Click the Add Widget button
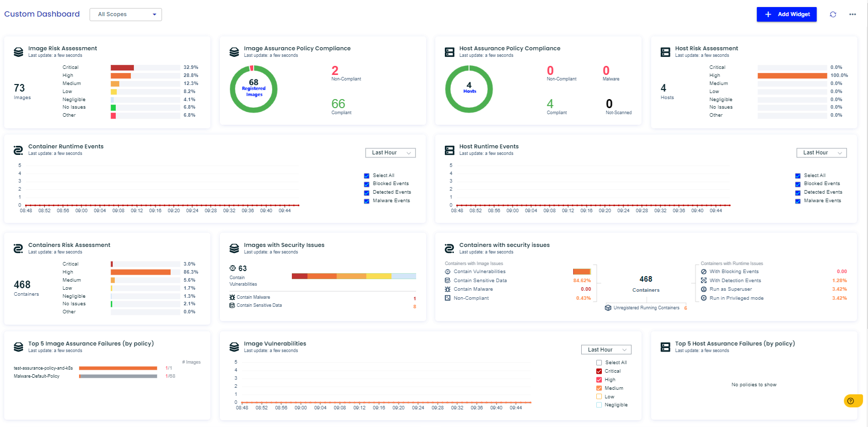 point(786,15)
